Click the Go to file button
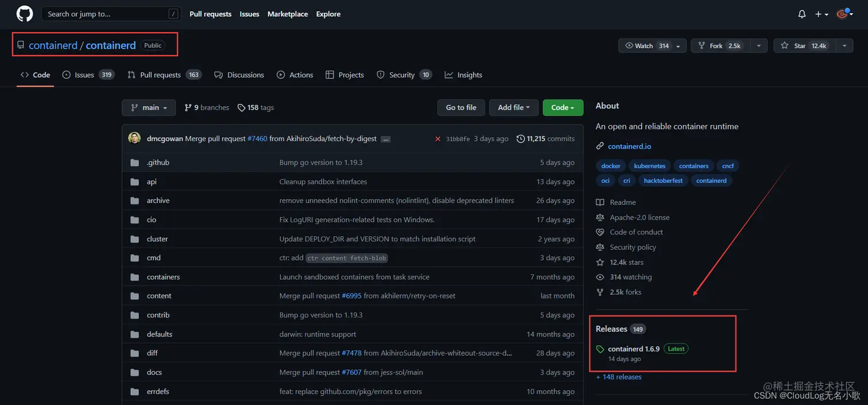 click(461, 107)
